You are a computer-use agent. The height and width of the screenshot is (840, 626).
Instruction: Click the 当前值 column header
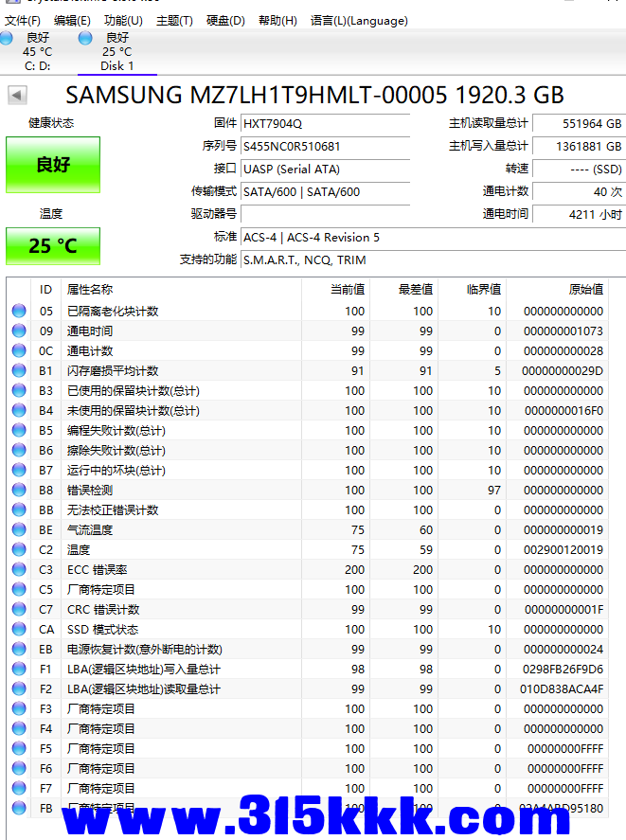point(335,290)
